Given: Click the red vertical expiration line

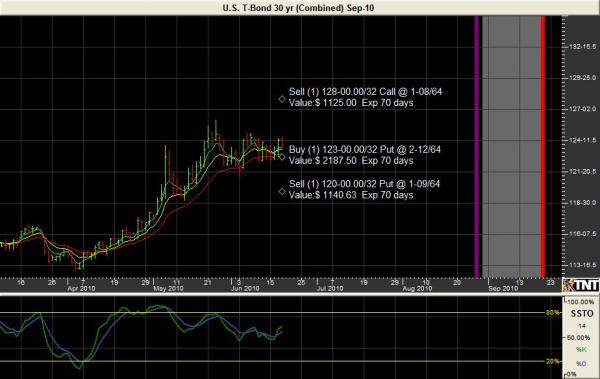Looking at the screenshot, I should tap(543, 147).
